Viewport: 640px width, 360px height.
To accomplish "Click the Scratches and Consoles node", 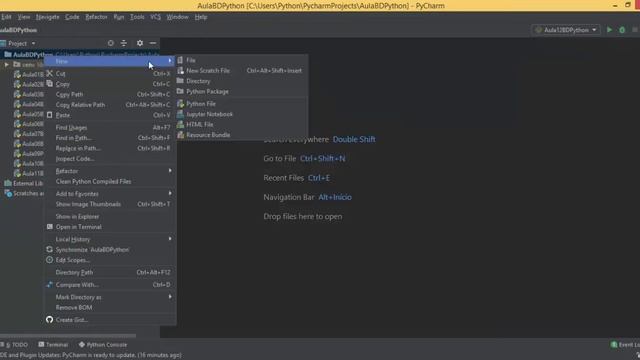I will [24, 193].
